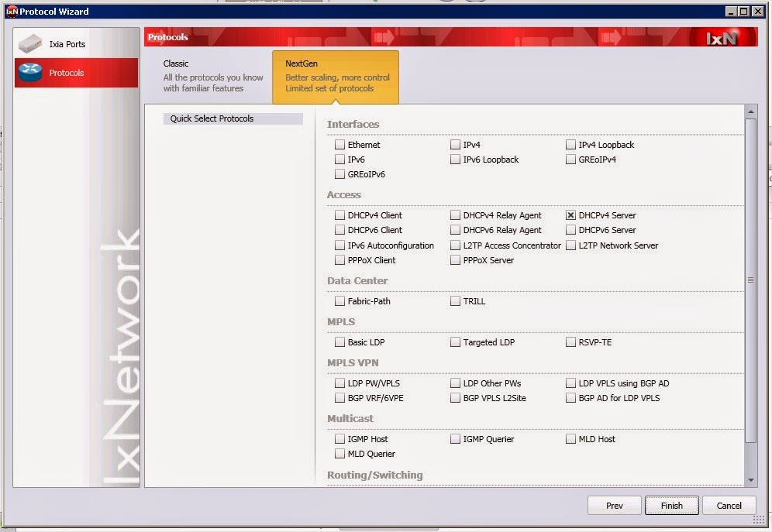Image resolution: width=772 pixels, height=532 pixels.
Task: Enable the DHCPv6 Relay Agent option
Action: pos(455,230)
